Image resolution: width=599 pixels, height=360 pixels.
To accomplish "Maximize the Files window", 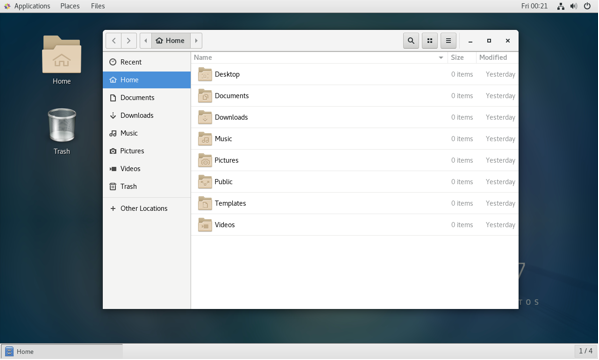I will click(489, 41).
